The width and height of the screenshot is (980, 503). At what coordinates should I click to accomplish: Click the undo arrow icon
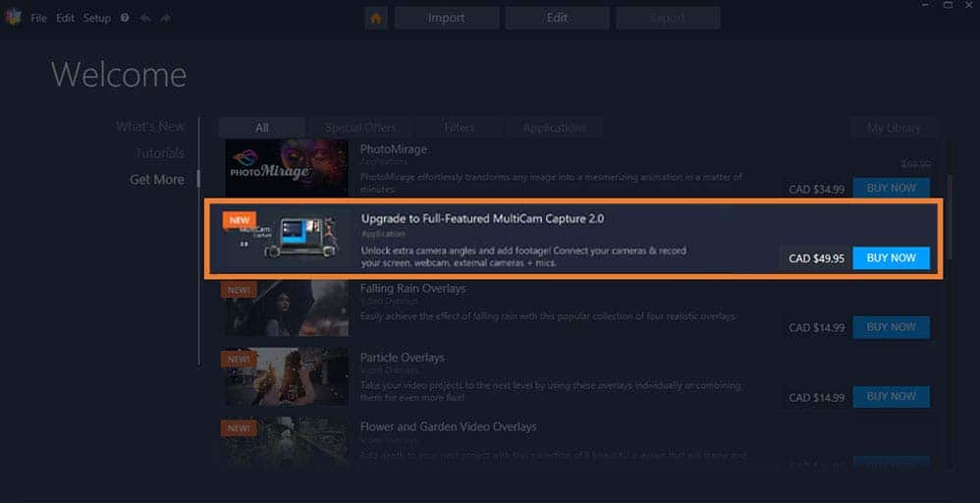pos(145,18)
